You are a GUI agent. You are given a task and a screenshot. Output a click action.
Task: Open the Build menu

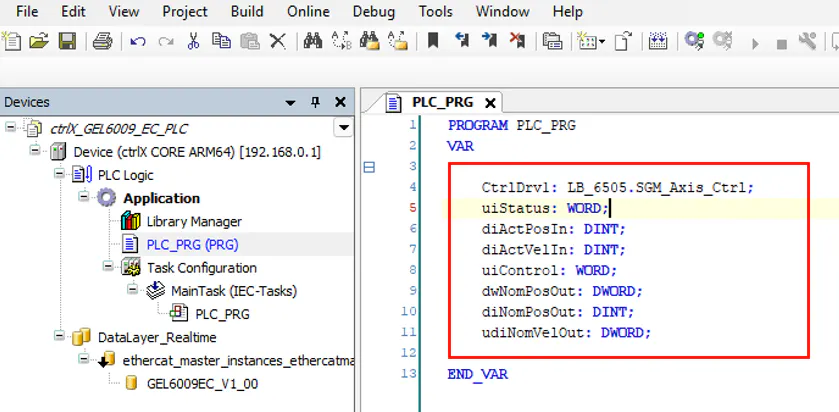click(246, 12)
